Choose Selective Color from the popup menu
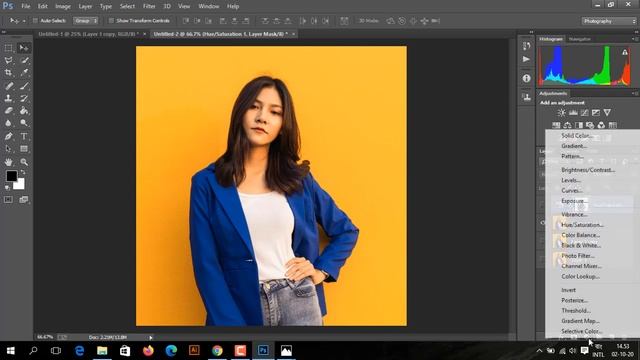The image size is (640, 360). pos(582,331)
